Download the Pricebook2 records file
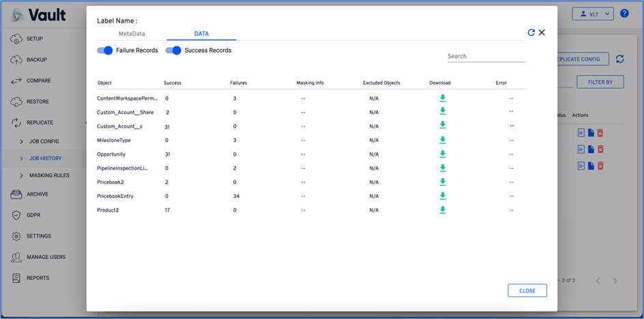This screenshot has height=319, width=644. click(x=442, y=182)
